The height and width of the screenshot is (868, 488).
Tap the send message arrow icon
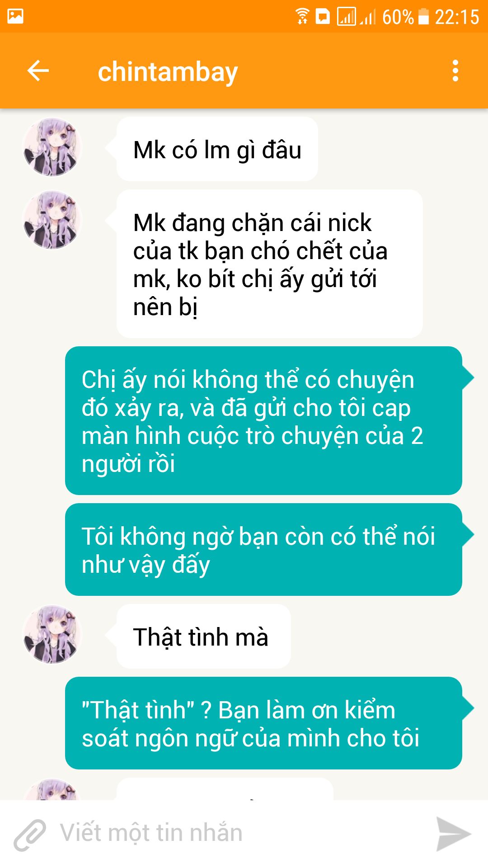point(453,834)
